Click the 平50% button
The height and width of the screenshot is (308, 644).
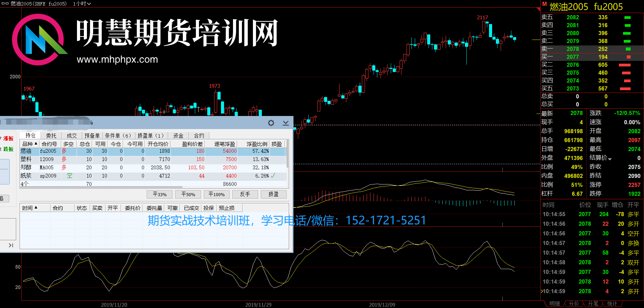(x=188, y=194)
